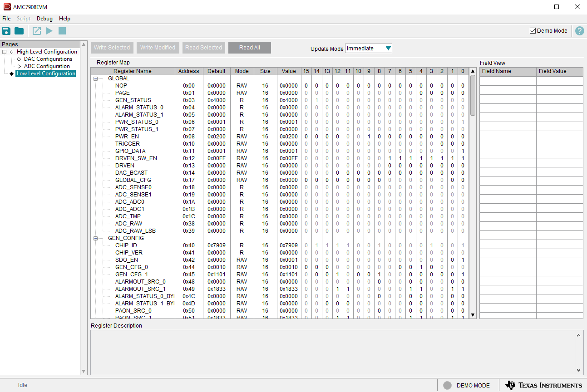
Task: Click the Register Description scroll down arrow
Action: point(579,370)
